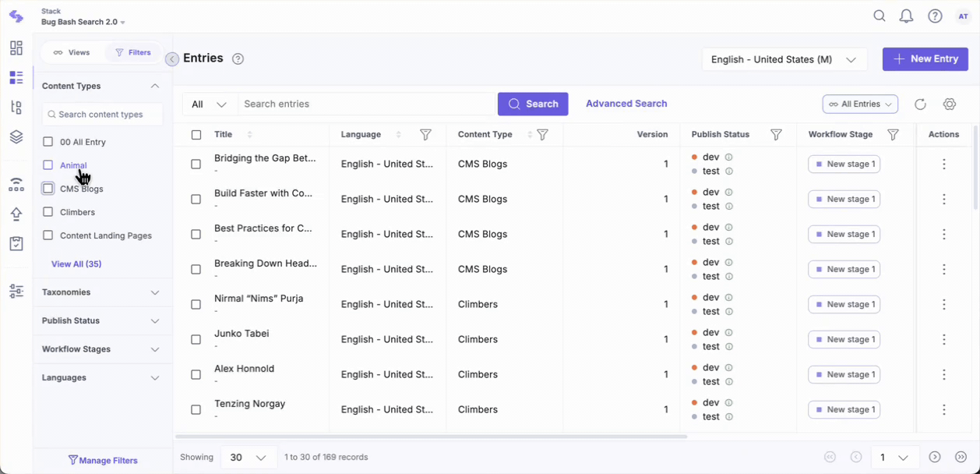Viewport: 980px width, 474px height.
Task: Open the Settings sliders icon in left rail
Action: point(16,291)
